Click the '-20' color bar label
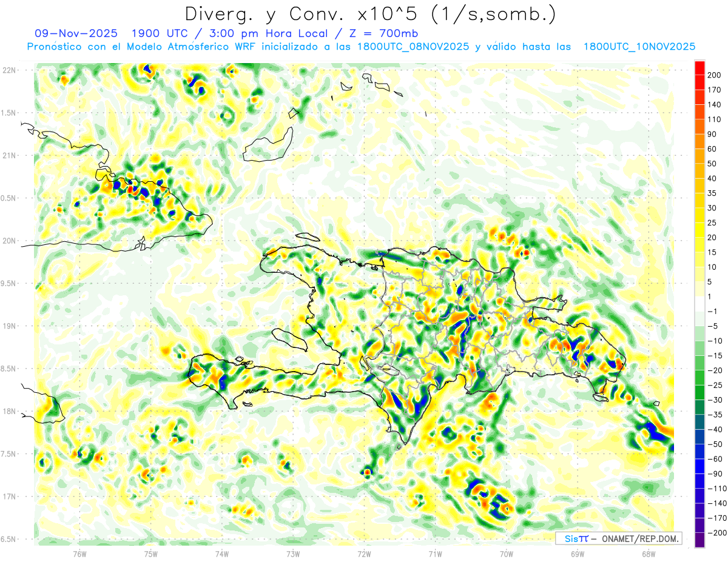This screenshot has width=728, height=562. [715, 370]
